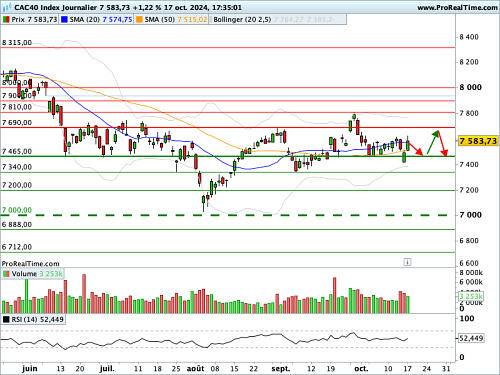Click the CAC40 Index Journalier chart title
This screenshot has width=500, height=375.
point(56,7)
